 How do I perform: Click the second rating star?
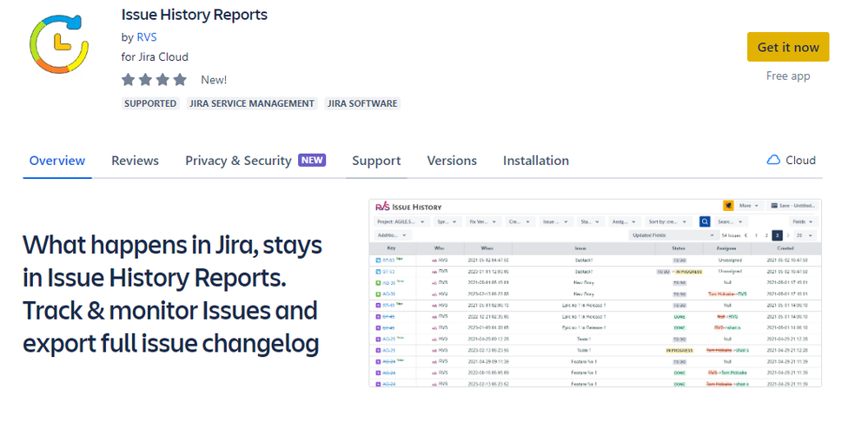(x=146, y=80)
